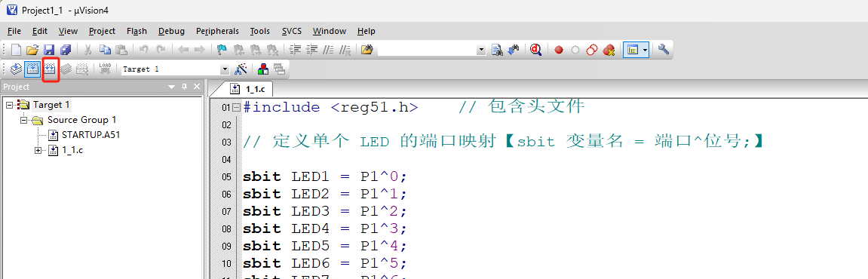Click the Cut scissors icon

coord(87,50)
